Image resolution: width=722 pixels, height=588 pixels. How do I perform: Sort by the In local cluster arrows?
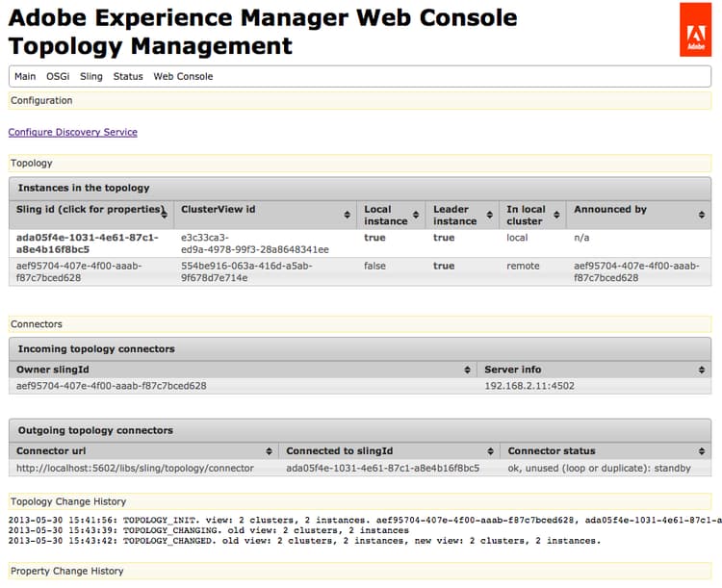point(556,215)
